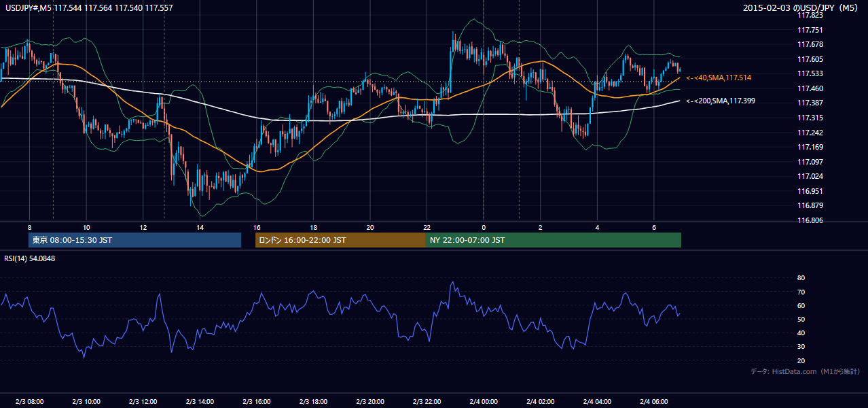The image size is (868, 408).
Task: Click hour label 16 under price chart
Action: click(257, 227)
